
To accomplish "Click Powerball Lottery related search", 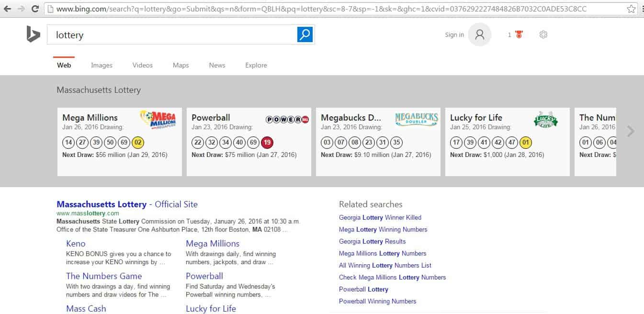I will (363, 289).
